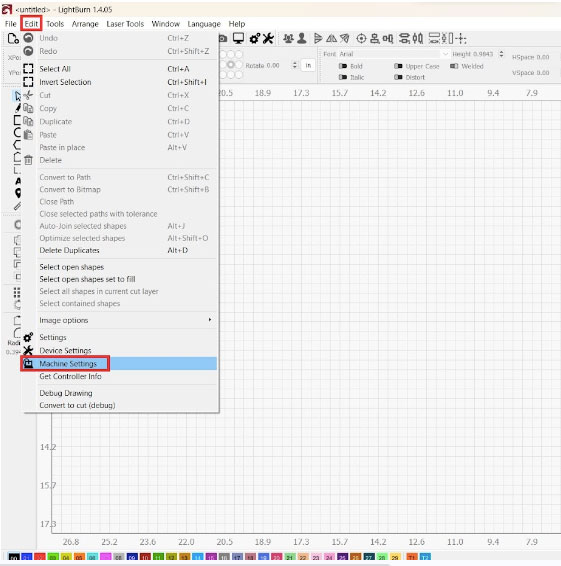The image size is (561, 566).
Task: Open the File menu
Action: pos(10,24)
